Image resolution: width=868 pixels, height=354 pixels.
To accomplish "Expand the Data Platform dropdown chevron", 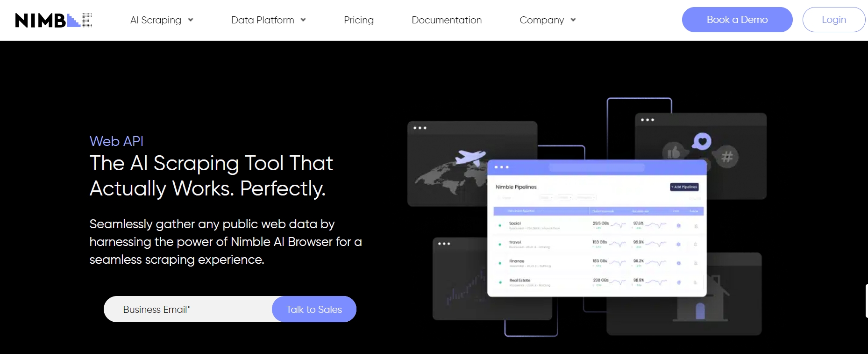I will (x=303, y=20).
